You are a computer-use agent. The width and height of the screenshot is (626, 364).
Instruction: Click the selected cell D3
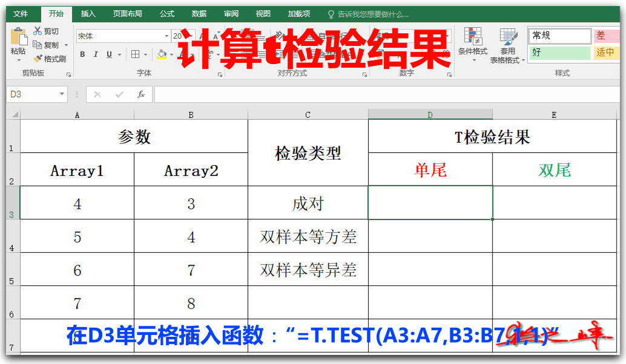pyautogui.click(x=430, y=203)
